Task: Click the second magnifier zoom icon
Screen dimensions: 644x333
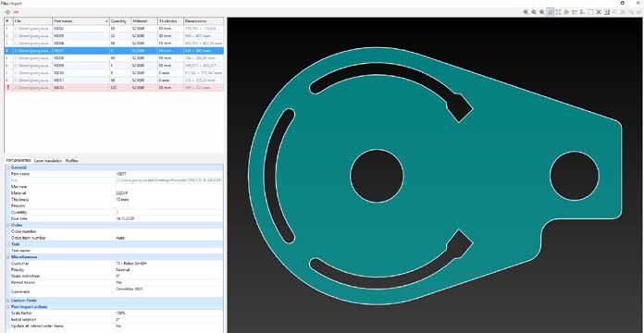Action: [534, 12]
